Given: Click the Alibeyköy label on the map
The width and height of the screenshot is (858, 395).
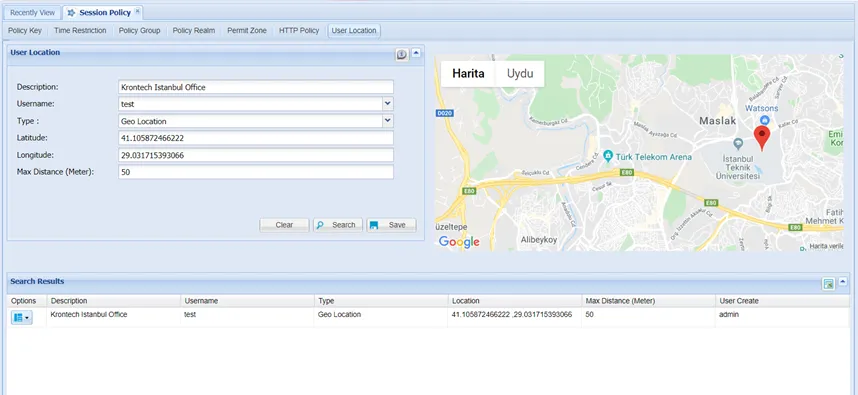Looking at the screenshot, I should tap(539, 240).
